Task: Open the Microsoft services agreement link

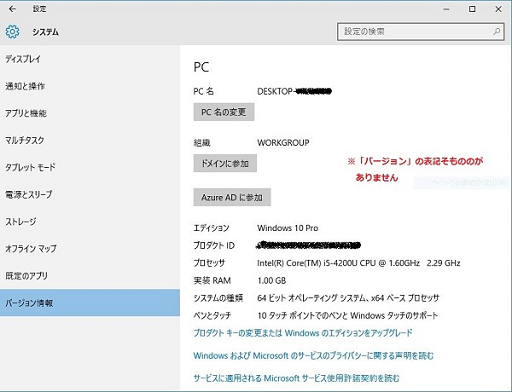Action: pyautogui.click(x=296, y=378)
